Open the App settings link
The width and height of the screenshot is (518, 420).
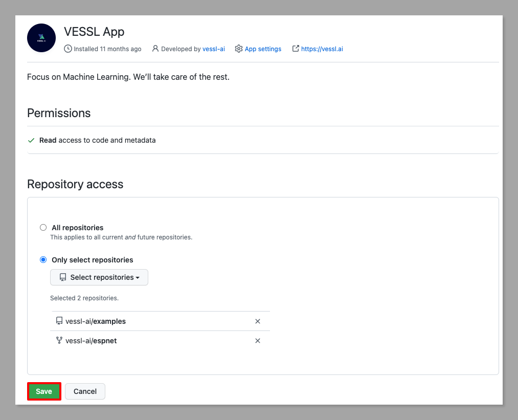(x=263, y=49)
